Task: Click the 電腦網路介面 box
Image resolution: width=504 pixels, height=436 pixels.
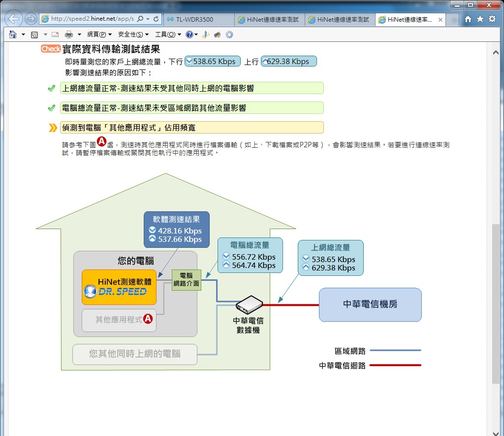Action: click(x=187, y=280)
